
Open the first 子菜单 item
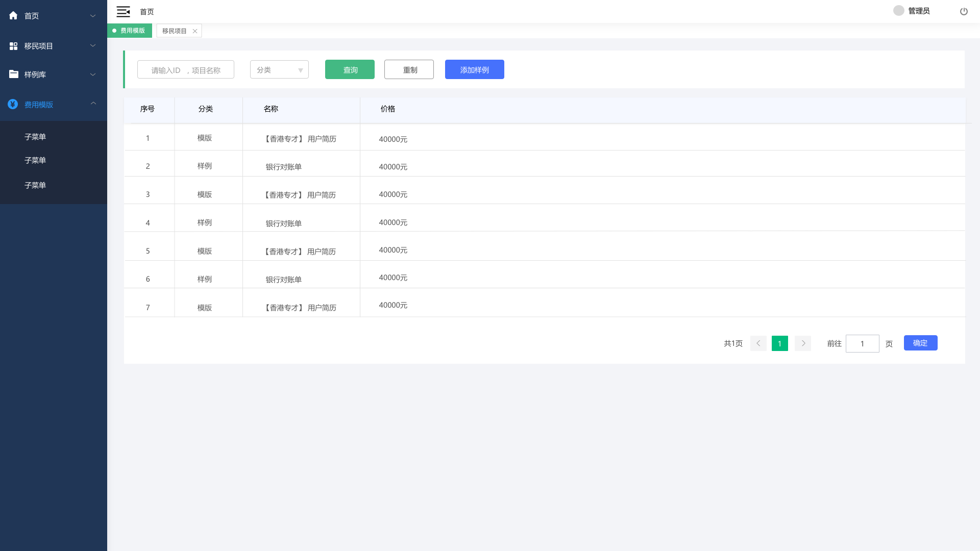click(35, 137)
